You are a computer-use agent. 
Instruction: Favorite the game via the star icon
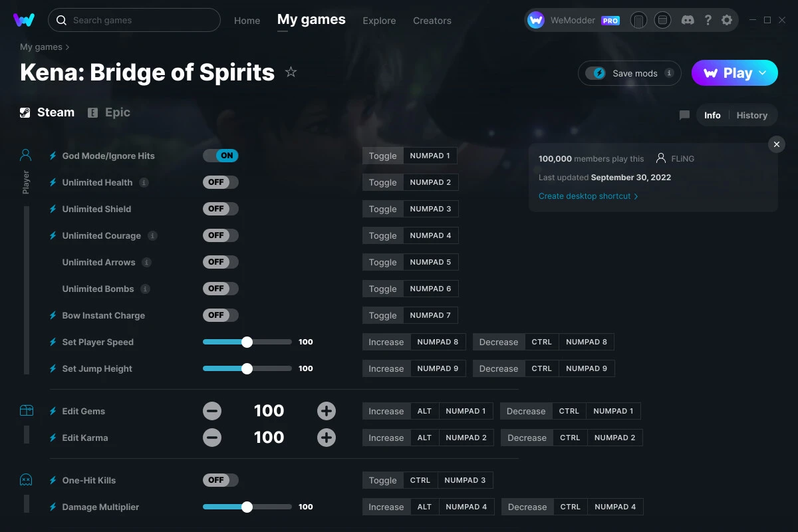click(291, 72)
